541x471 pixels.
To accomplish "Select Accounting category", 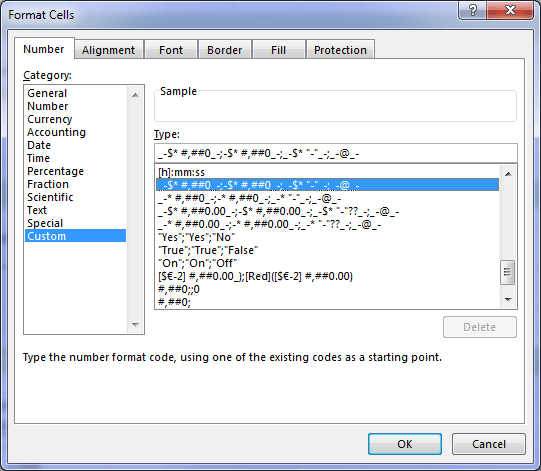I will click(75, 132).
